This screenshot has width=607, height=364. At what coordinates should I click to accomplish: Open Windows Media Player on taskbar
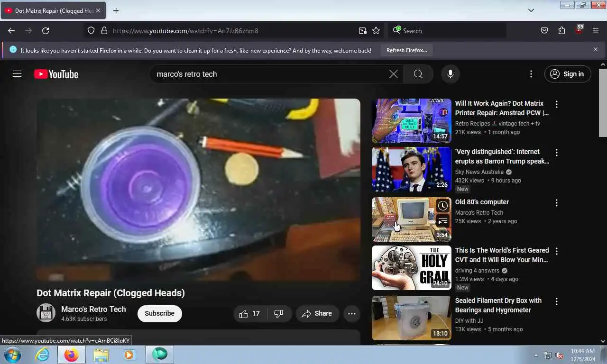pos(129,355)
